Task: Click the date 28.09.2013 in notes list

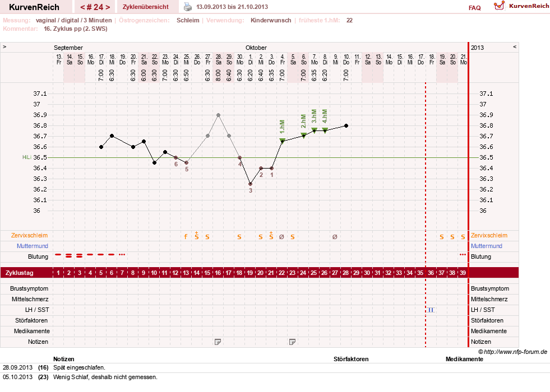Action: pos(17,367)
